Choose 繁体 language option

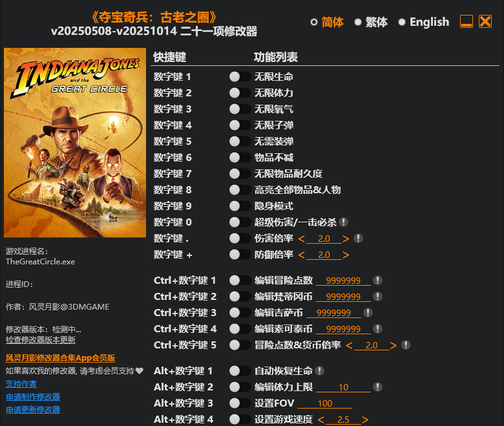[358, 22]
